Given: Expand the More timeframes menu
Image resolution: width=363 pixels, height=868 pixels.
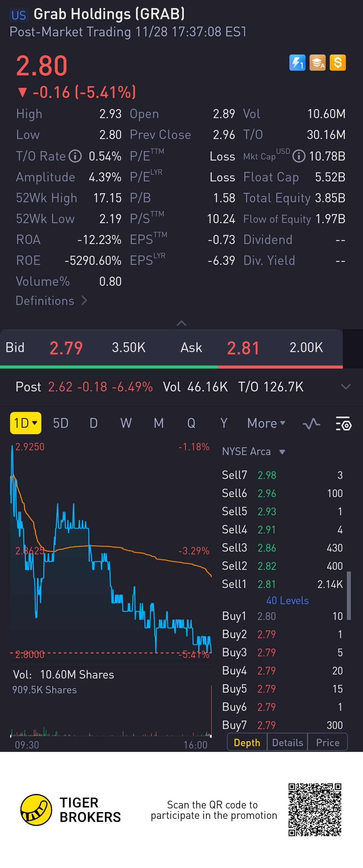Looking at the screenshot, I should click(266, 423).
